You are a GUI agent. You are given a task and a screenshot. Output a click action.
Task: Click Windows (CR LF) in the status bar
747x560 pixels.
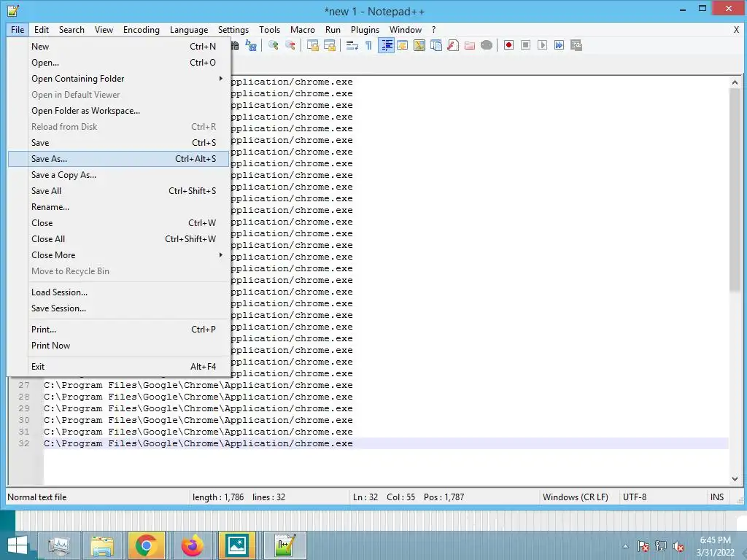point(575,497)
